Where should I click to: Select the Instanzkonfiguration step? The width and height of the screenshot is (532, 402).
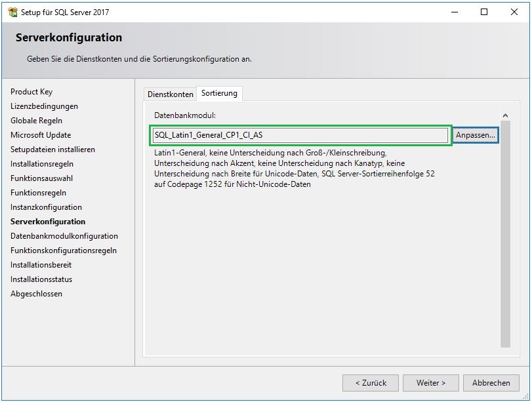coord(45,207)
